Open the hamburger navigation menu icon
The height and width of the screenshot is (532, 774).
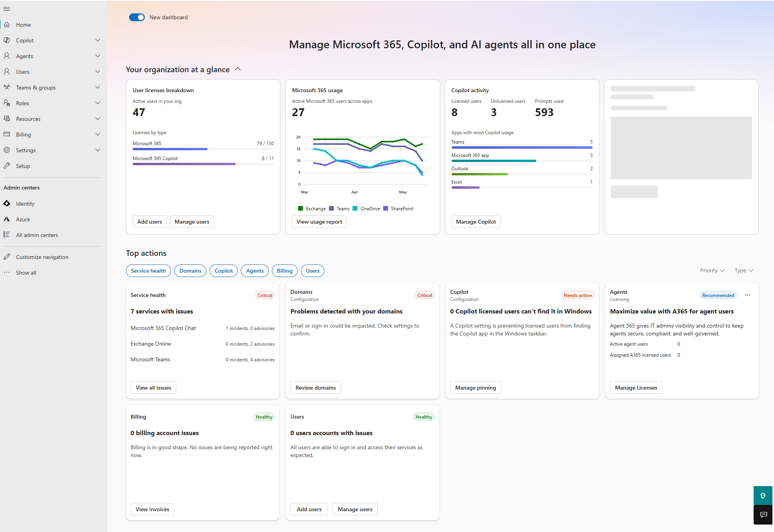(7, 9)
